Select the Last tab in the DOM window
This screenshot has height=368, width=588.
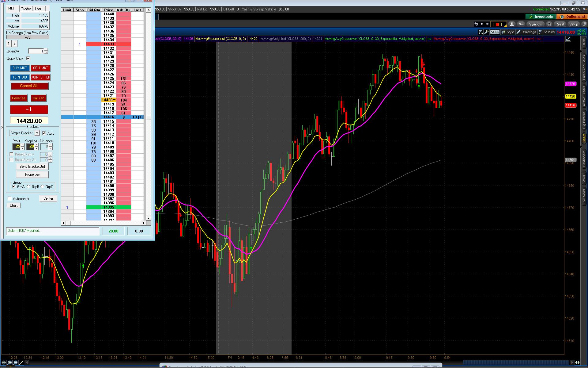(38, 9)
